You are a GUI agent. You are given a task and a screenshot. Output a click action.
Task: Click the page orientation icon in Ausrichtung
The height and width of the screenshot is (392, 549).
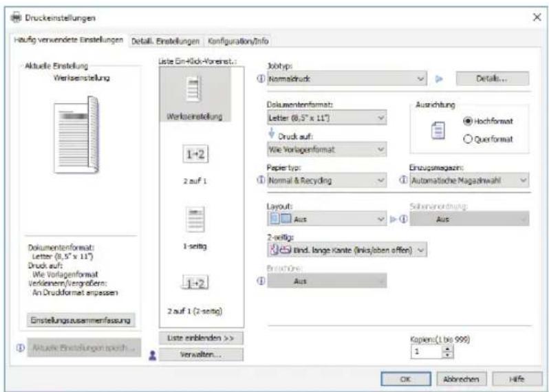point(438,131)
